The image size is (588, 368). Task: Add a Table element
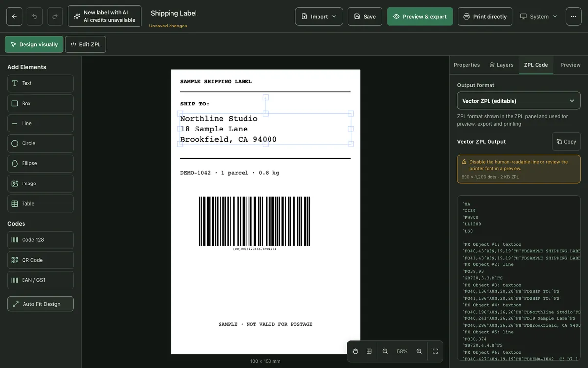[41, 204]
